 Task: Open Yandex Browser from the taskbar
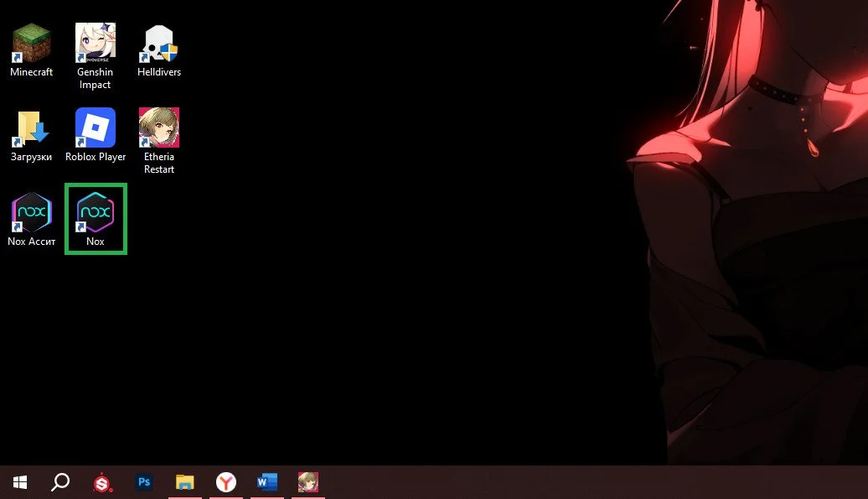point(226,482)
